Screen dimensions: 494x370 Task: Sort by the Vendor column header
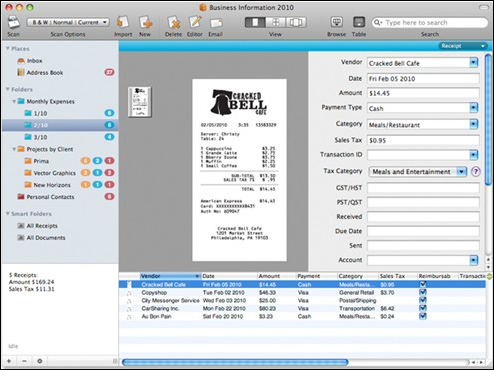click(x=170, y=276)
